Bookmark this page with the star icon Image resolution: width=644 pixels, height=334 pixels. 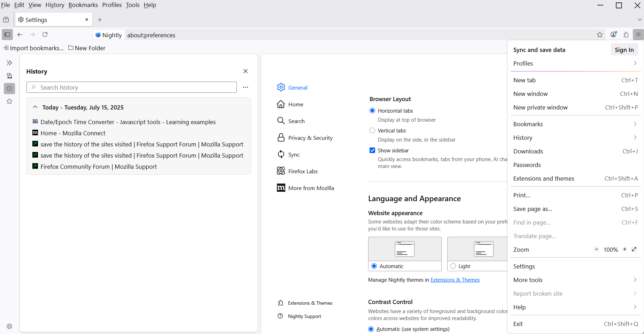click(x=600, y=35)
